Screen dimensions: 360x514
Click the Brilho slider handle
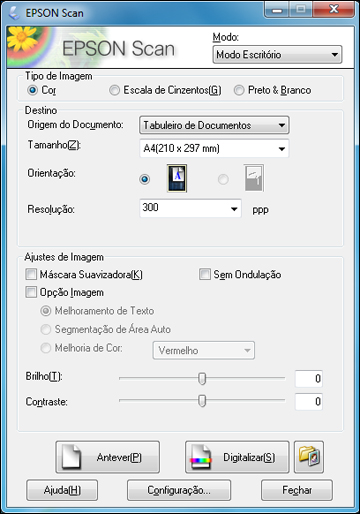point(202,379)
